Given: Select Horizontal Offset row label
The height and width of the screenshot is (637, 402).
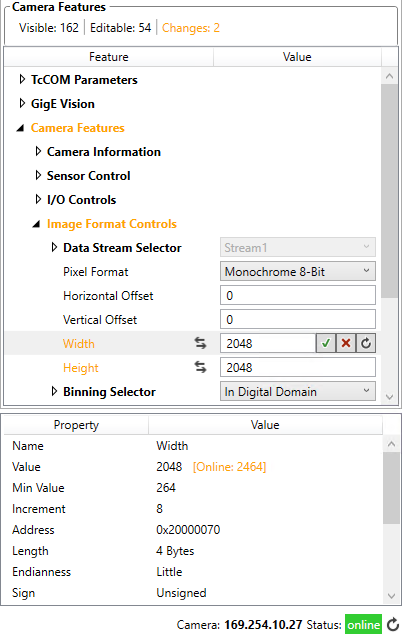Looking at the screenshot, I should pos(108,295).
